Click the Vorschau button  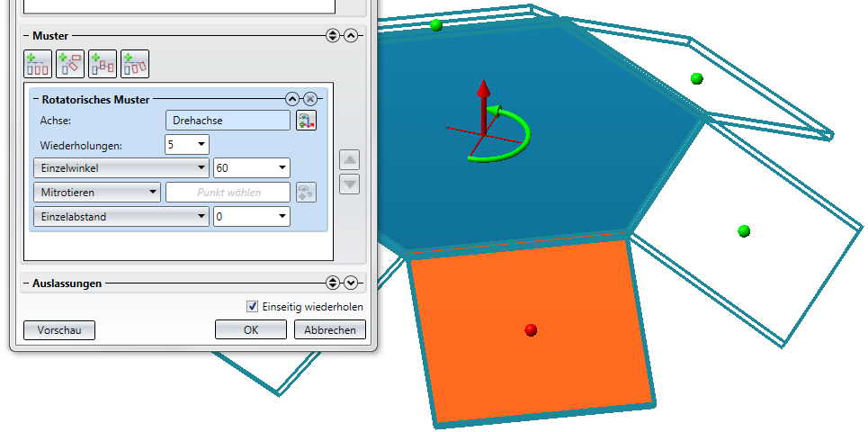click(59, 330)
